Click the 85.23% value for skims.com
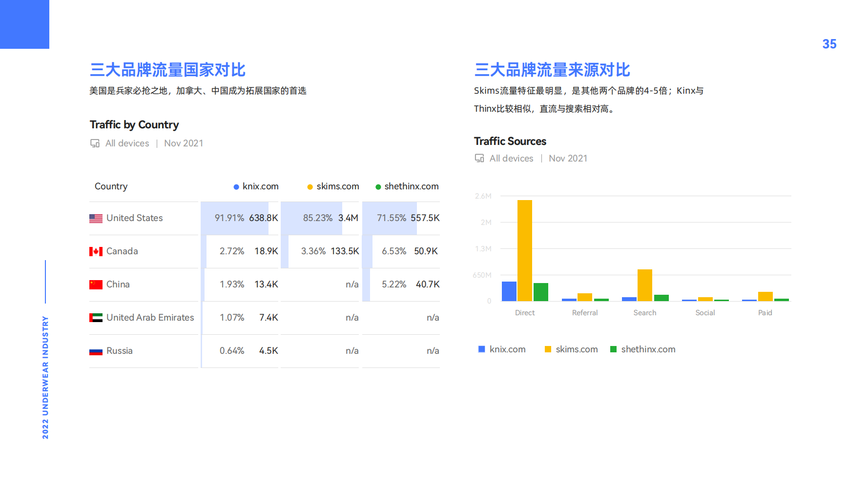 [318, 218]
